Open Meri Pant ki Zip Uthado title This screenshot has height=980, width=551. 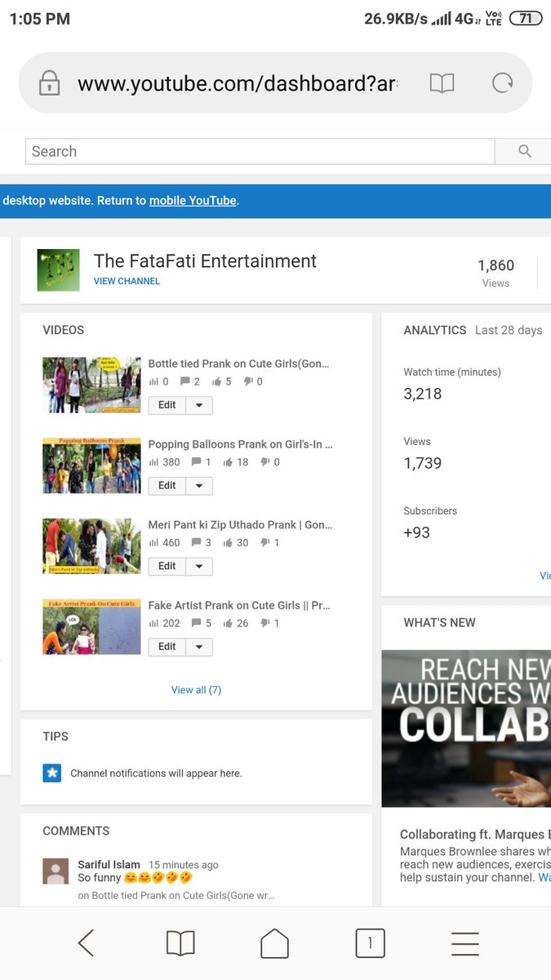[240, 525]
